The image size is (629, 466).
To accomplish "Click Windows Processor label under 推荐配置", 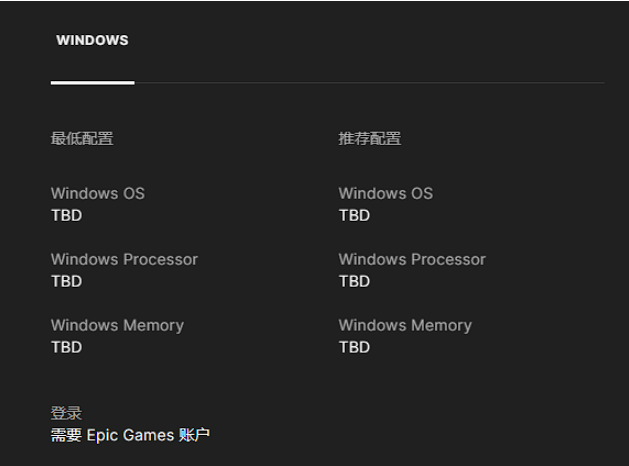I will (x=412, y=259).
